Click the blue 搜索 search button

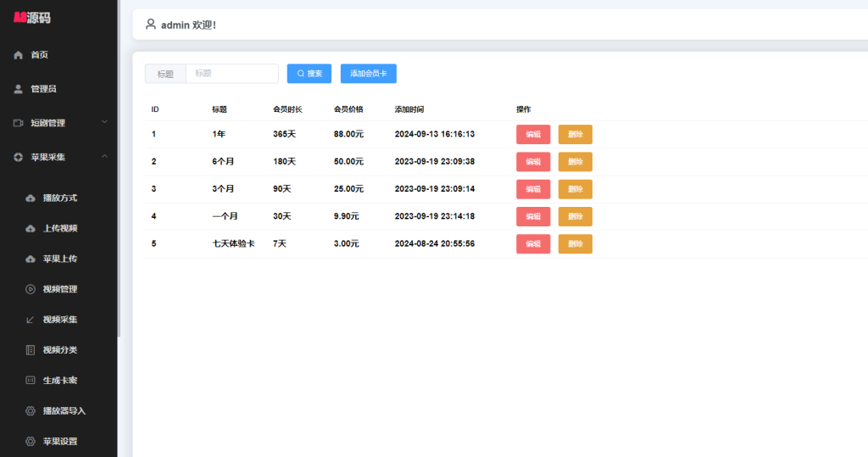pos(309,74)
